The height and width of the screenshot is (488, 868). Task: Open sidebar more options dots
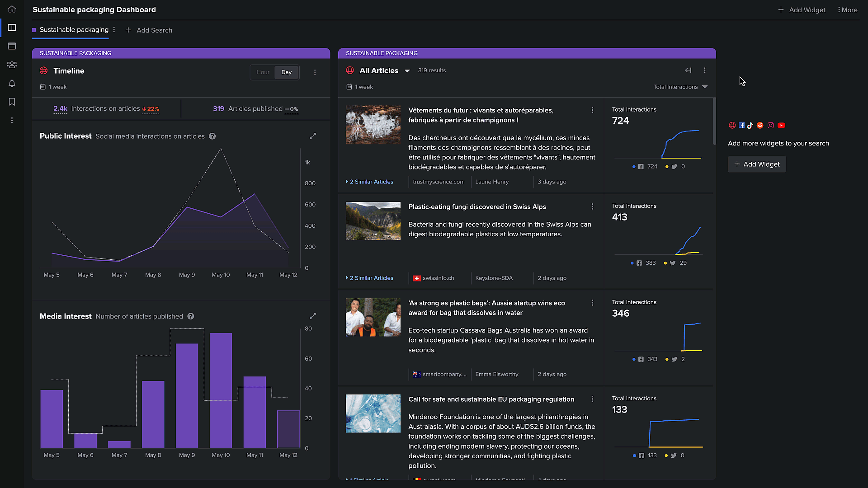pos(12,120)
